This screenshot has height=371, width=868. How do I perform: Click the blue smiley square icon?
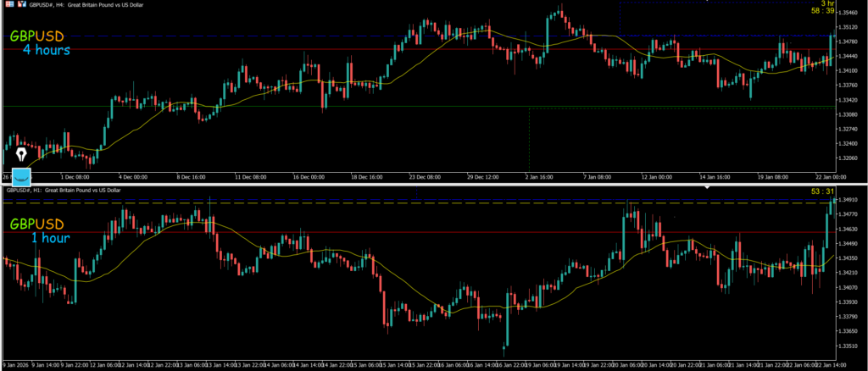[20, 176]
